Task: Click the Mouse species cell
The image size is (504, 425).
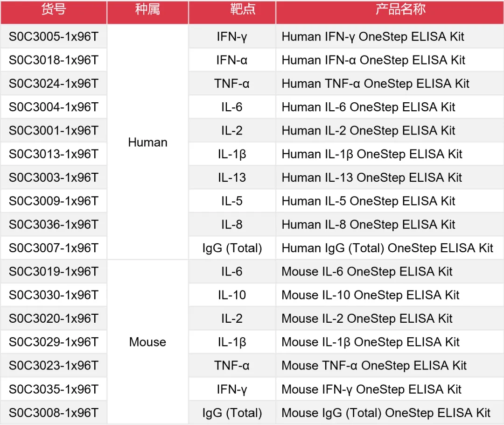Action: pos(147,342)
